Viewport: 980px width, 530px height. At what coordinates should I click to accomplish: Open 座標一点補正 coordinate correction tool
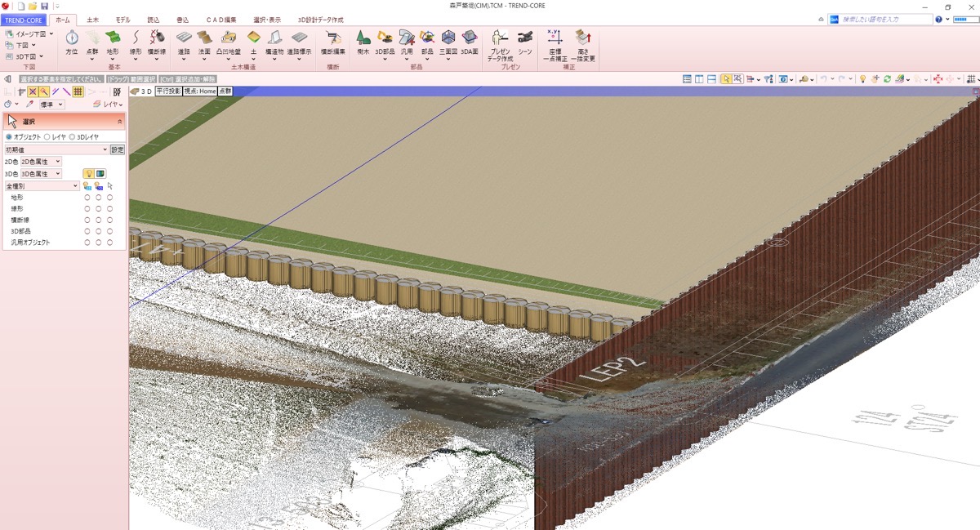[x=555, y=41]
